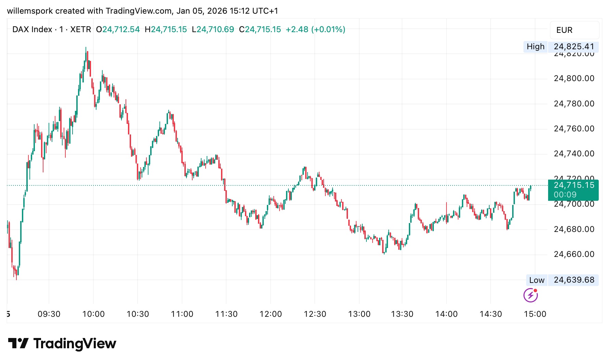Click the 12:30 time axis label
This screenshot has width=609, height=364.
tap(315, 314)
